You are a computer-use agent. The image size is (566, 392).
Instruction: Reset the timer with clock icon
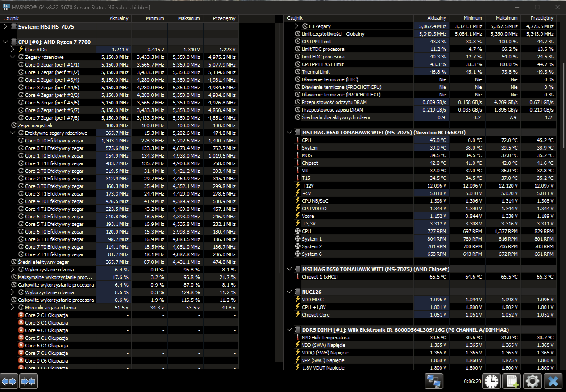(491, 381)
